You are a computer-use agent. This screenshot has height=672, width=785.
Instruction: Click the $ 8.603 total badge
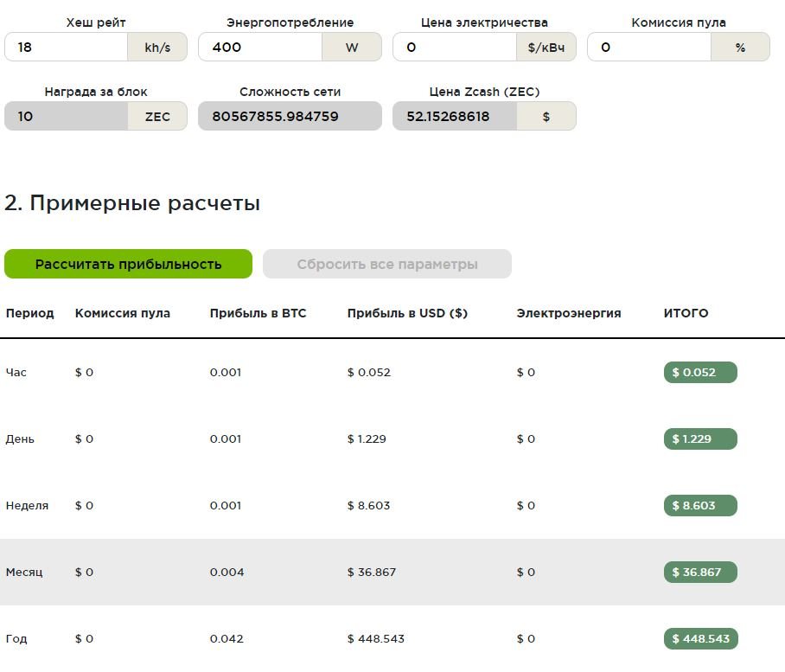(x=700, y=505)
